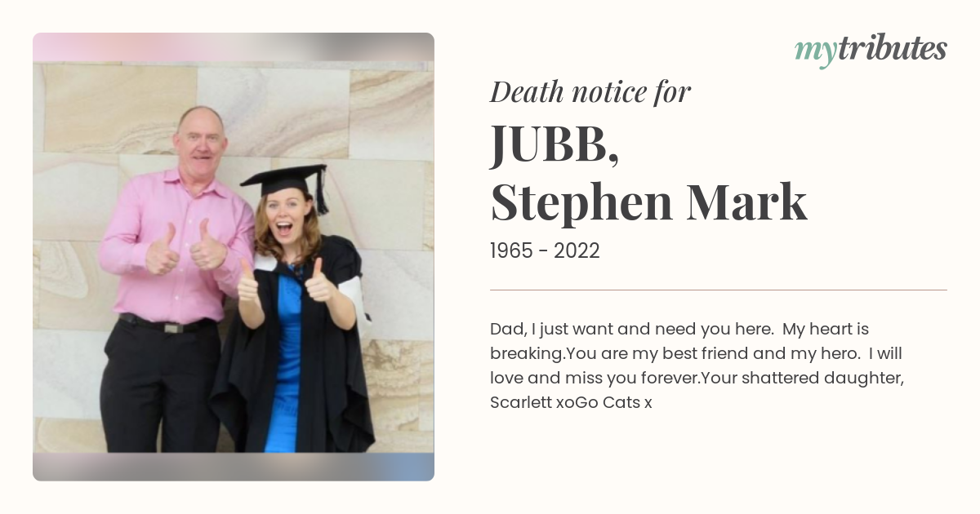Click the blurred strip at the photo's top
Screen dimensions: 980x514
[x=234, y=47]
